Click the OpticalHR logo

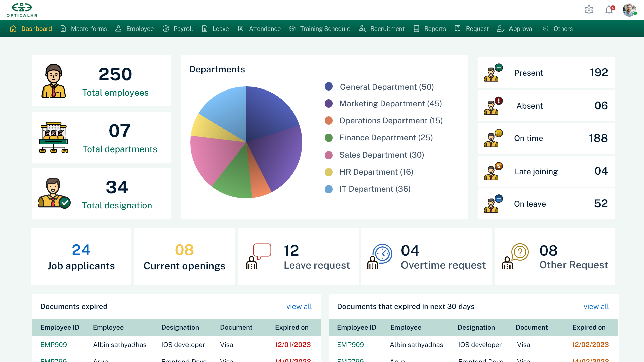tap(22, 10)
